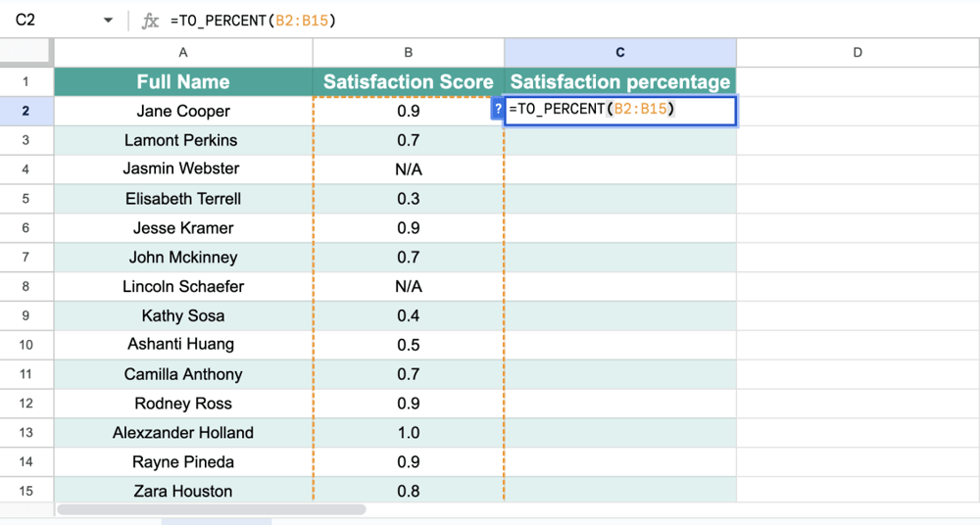This screenshot has width=980, height=526.
Task: Select row 8 header
Action: click(26, 287)
